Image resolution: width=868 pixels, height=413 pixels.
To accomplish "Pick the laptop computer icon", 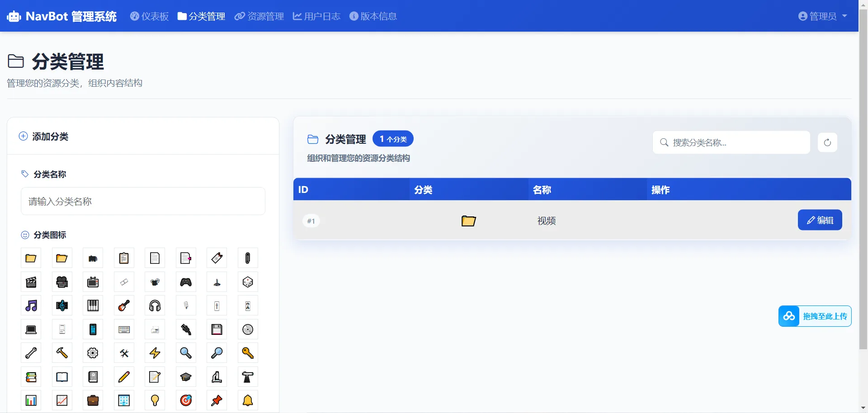I will tap(31, 329).
